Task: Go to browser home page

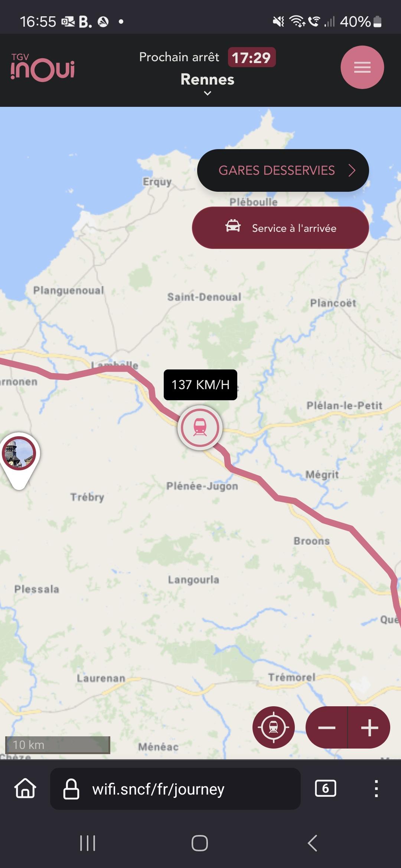Action: [x=25, y=788]
